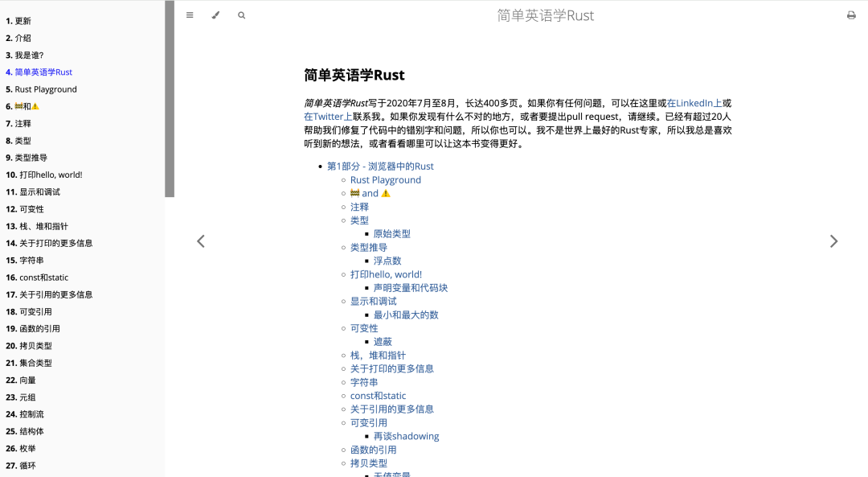Open 栈，堆和指针 contents link

[378, 355]
